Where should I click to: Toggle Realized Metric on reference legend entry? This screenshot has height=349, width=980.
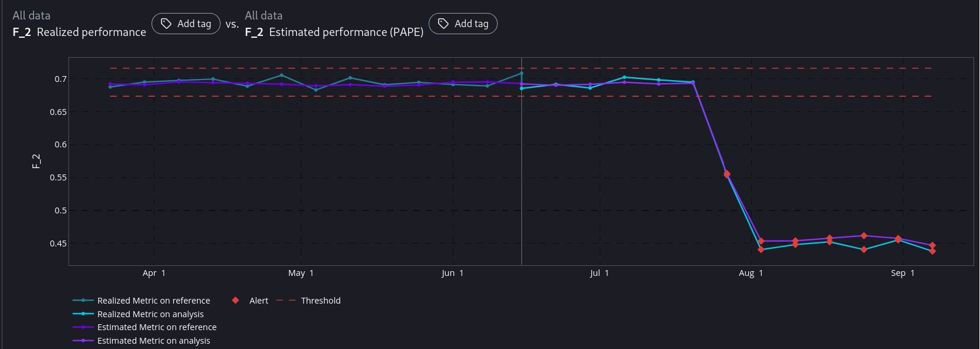[153, 301]
